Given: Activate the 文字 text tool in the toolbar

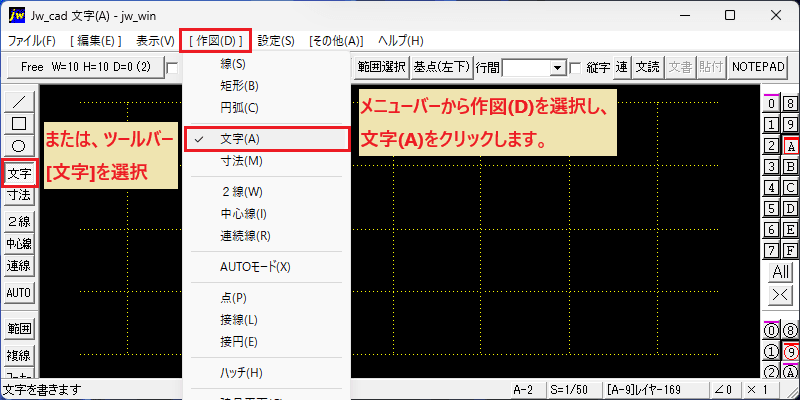Looking at the screenshot, I should 19,174.
